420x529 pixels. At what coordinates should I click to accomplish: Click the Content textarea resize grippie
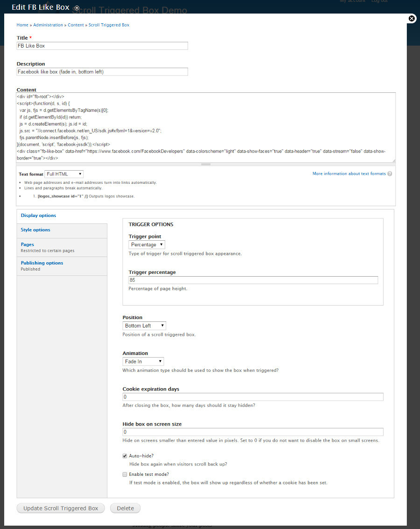click(206, 164)
